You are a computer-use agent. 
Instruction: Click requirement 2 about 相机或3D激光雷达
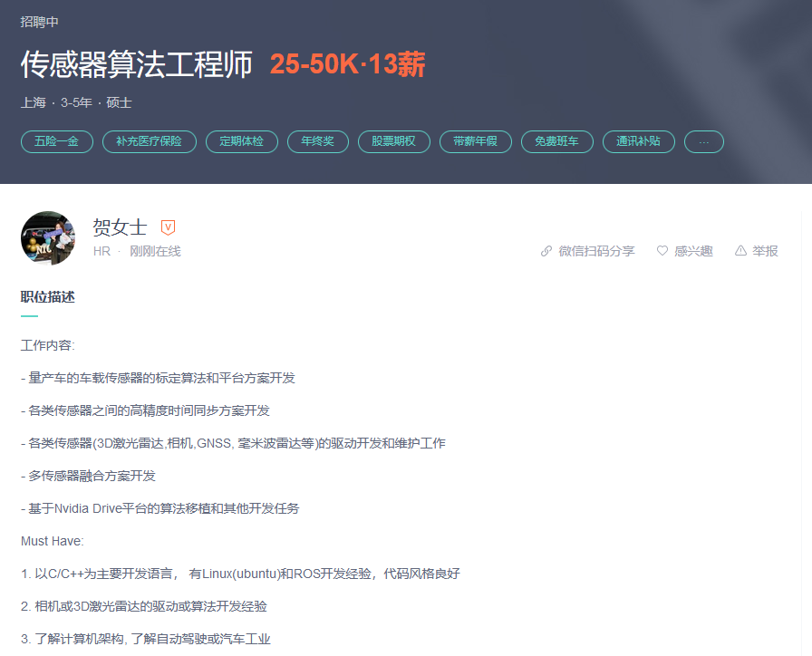coord(144,606)
